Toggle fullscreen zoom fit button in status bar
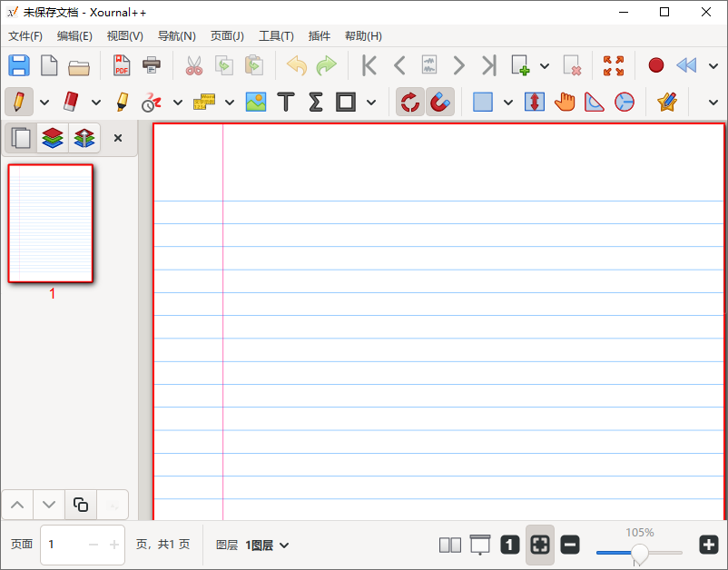 click(x=540, y=545)
